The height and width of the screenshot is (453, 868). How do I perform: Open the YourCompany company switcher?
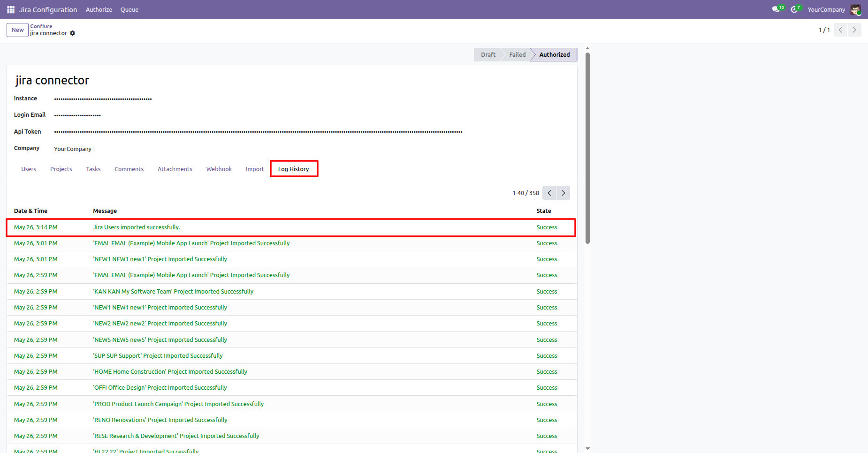pos(826,9)
